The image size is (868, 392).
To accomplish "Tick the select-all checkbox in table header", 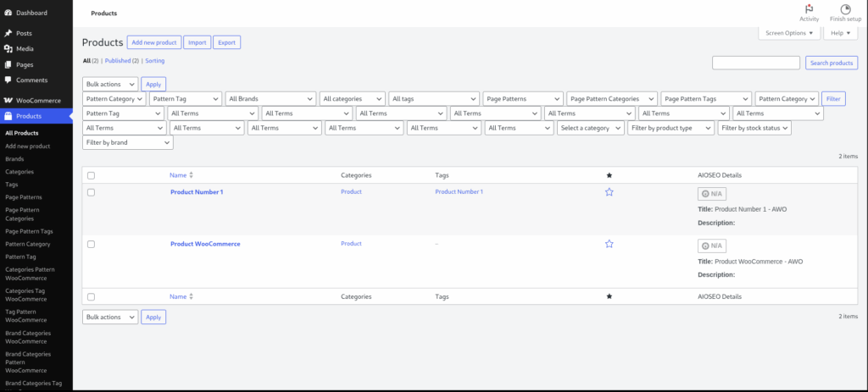I will point(92,175).
